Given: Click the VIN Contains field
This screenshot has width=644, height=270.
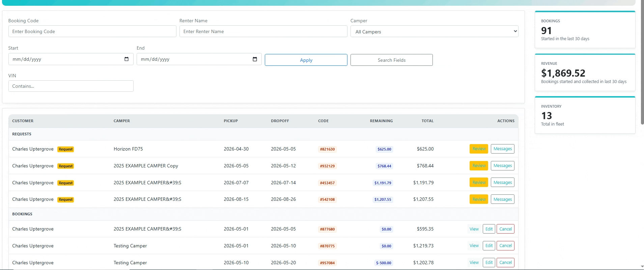Looking at the screenshot, I should coord(71,86).
